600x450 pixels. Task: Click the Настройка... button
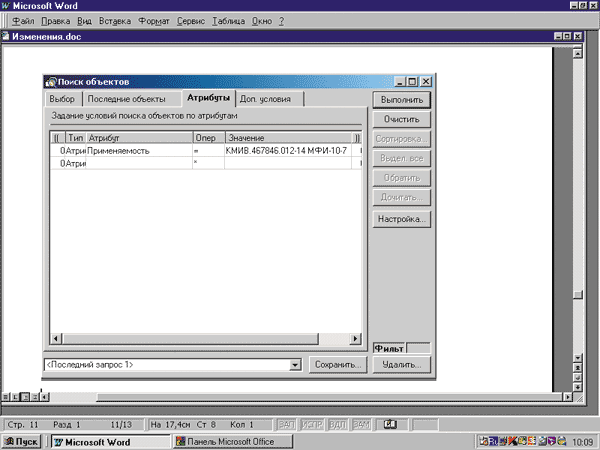tap(401, 217)
